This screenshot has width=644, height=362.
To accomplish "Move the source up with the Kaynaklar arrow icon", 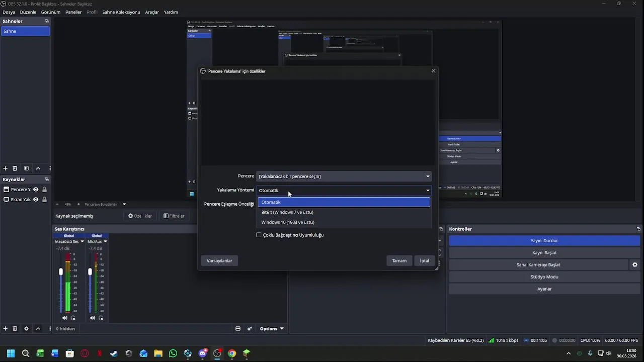I will [x=38, y=329].
